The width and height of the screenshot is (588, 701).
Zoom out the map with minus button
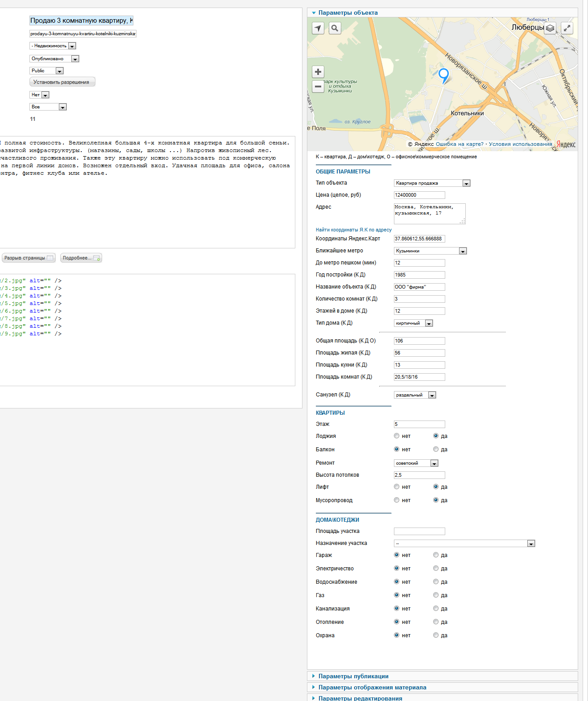point(318,87)
